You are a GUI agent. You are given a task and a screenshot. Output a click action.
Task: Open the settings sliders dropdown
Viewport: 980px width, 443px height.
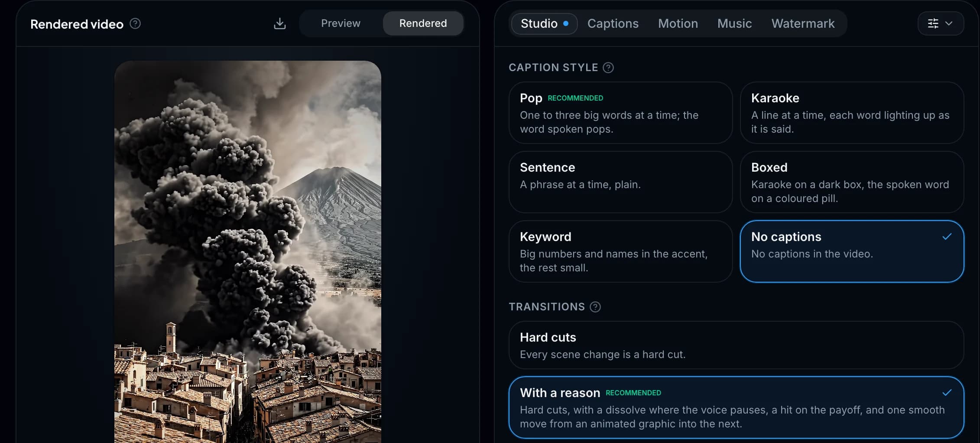tap(941, 23)
